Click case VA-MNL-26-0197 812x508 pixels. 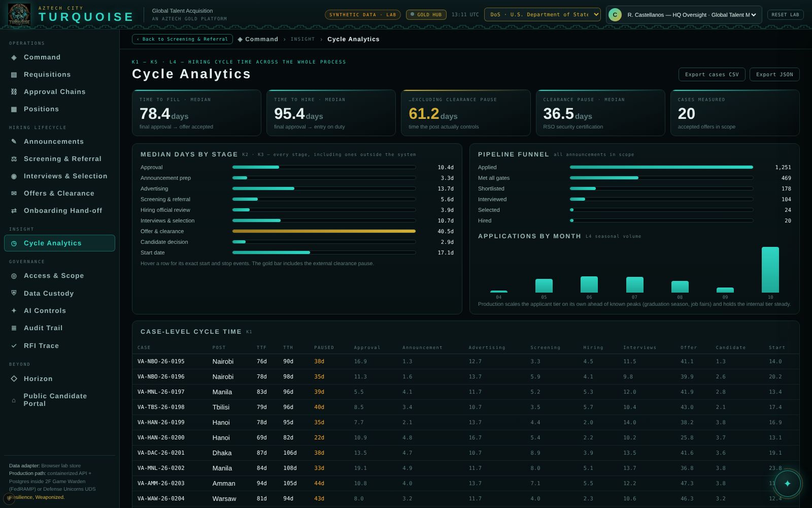[x=161, y=392]
